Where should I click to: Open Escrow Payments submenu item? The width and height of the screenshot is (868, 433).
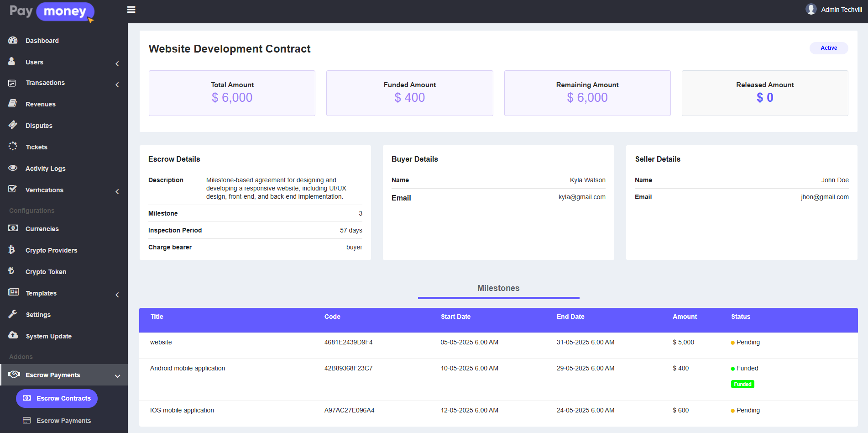tap(63, 421)
